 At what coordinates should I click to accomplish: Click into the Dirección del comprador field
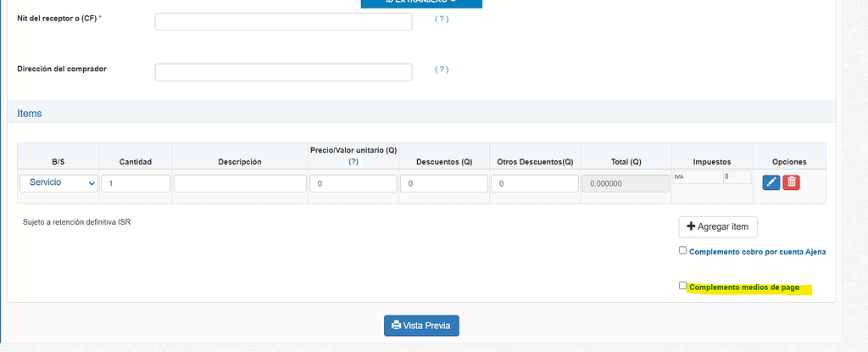(283, 73)
